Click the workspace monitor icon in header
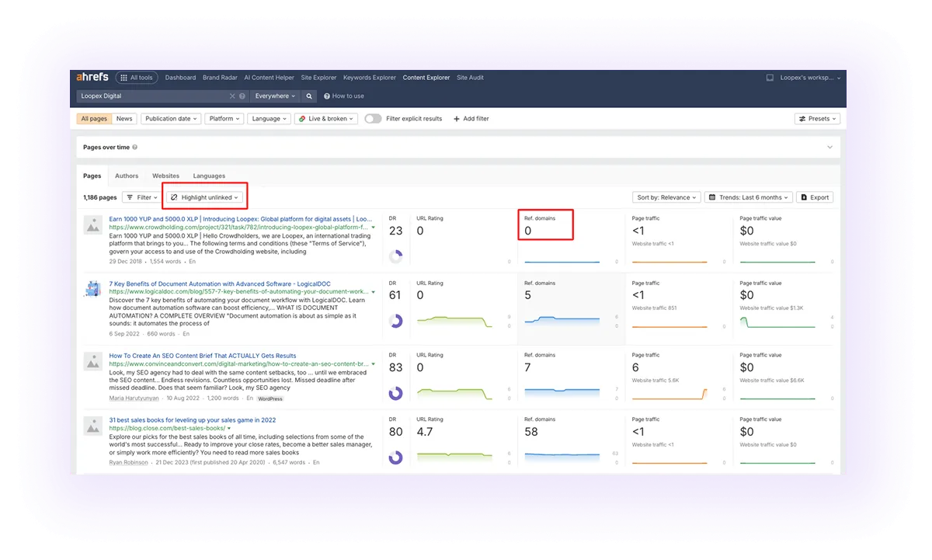 pyautogui.click(x=770, y=78)
